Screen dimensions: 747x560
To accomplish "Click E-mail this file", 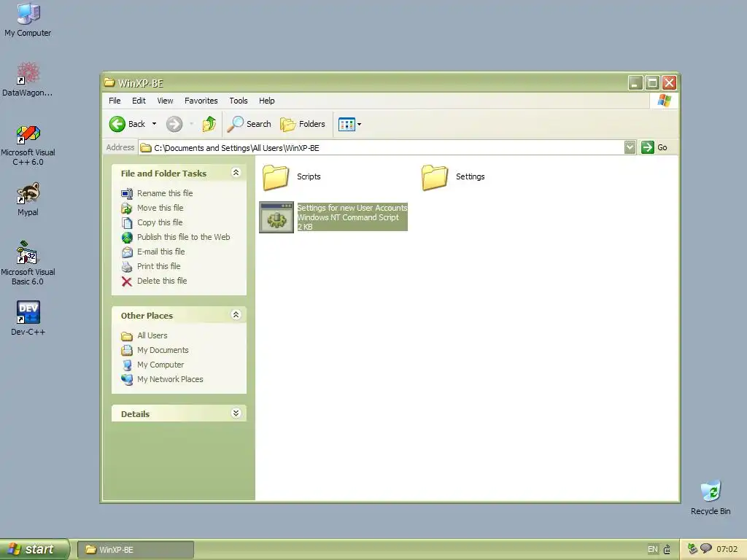I will click(161, 252).
